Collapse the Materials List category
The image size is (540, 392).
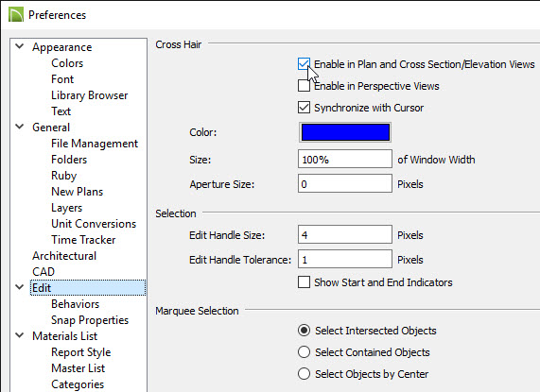coord(20,335)
